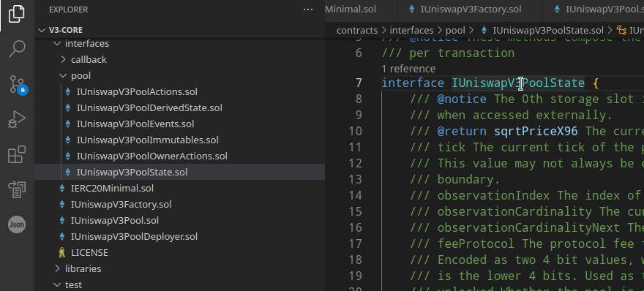
Task: Click the interface symbol icon in breadcrumbs
Action: click(621, 31)
